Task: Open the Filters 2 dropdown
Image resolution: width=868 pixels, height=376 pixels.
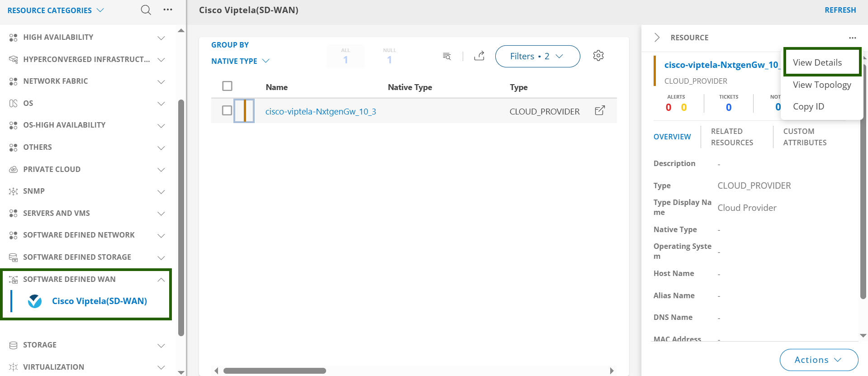Action: (537, 56)
